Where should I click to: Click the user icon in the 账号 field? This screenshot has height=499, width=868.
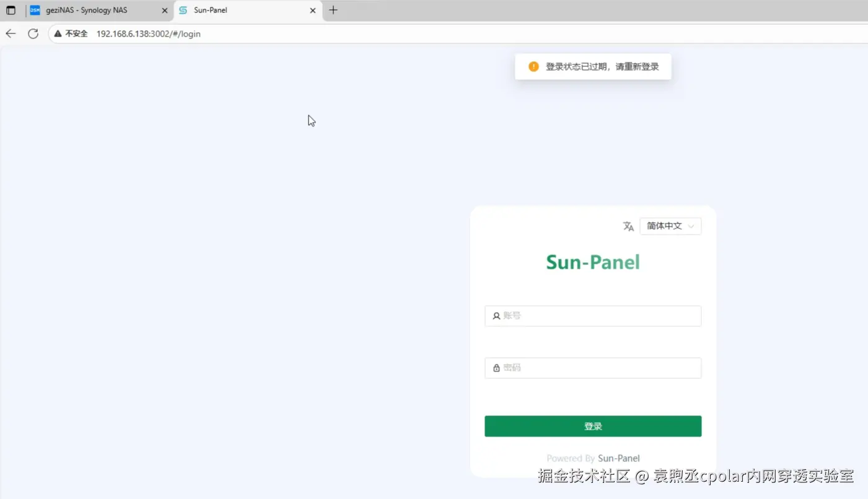(x=496, y=316)
